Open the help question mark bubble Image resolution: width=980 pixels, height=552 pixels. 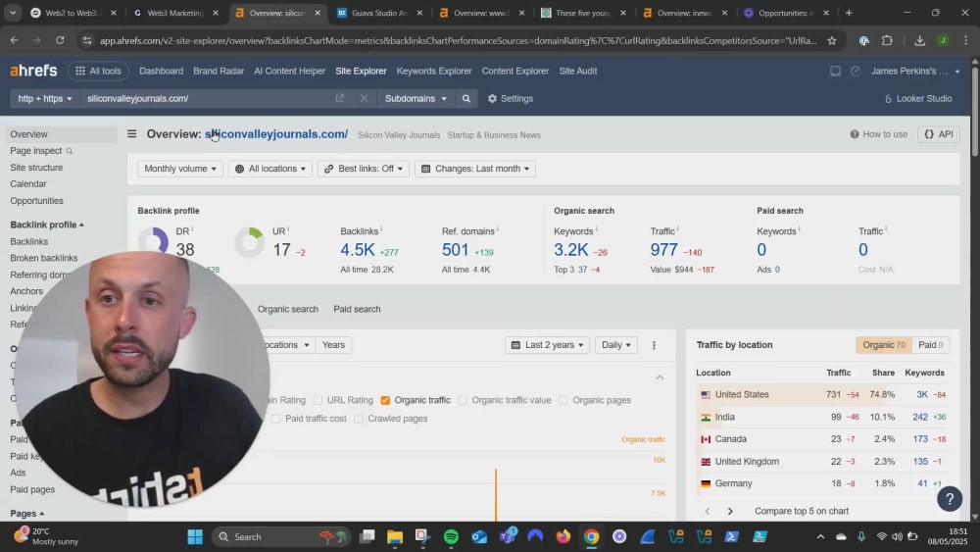950,498
